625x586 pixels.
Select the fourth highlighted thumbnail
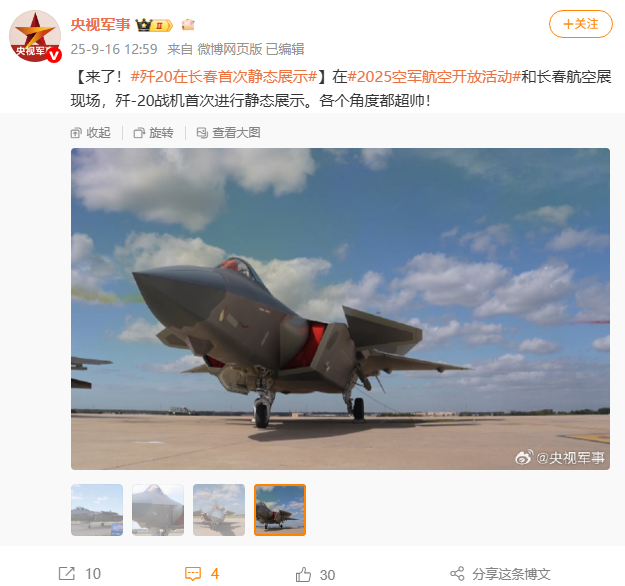(x=280, y=510)
